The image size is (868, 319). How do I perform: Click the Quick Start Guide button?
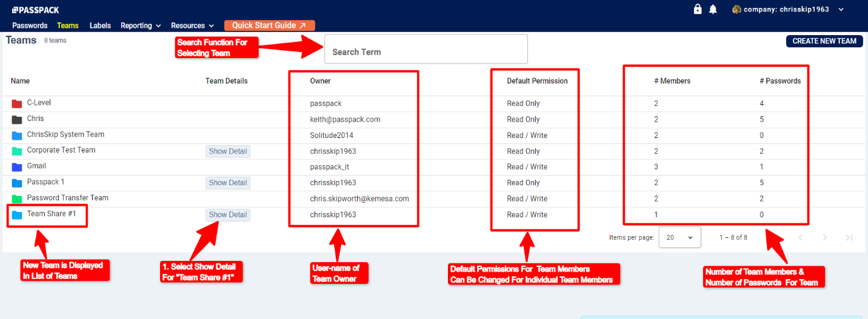coord(270,25)
